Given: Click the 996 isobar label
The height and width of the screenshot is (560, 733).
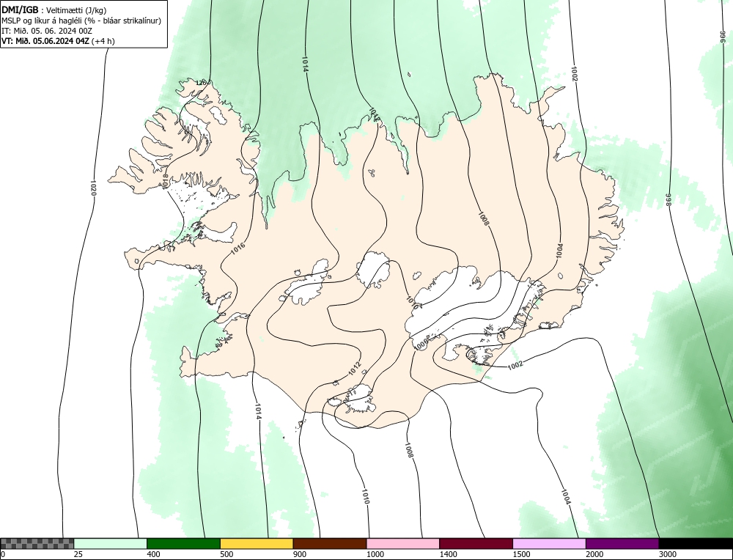Looking at the screenshot, I should pyautogui.click(x=723, y=37).
